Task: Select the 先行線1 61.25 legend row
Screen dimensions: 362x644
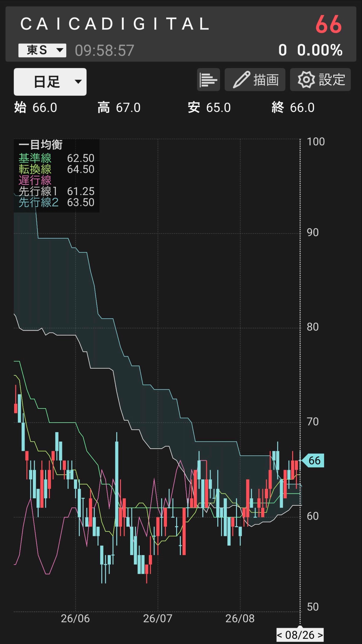Action: (x=57, y=191)
